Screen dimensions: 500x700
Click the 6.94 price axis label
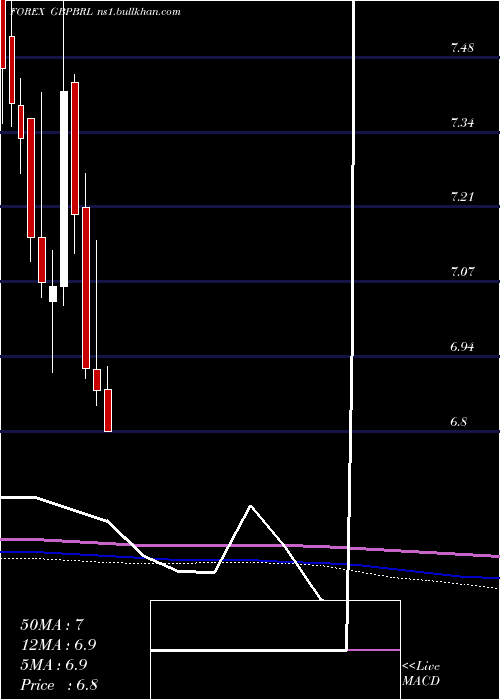tap(462, 347)
